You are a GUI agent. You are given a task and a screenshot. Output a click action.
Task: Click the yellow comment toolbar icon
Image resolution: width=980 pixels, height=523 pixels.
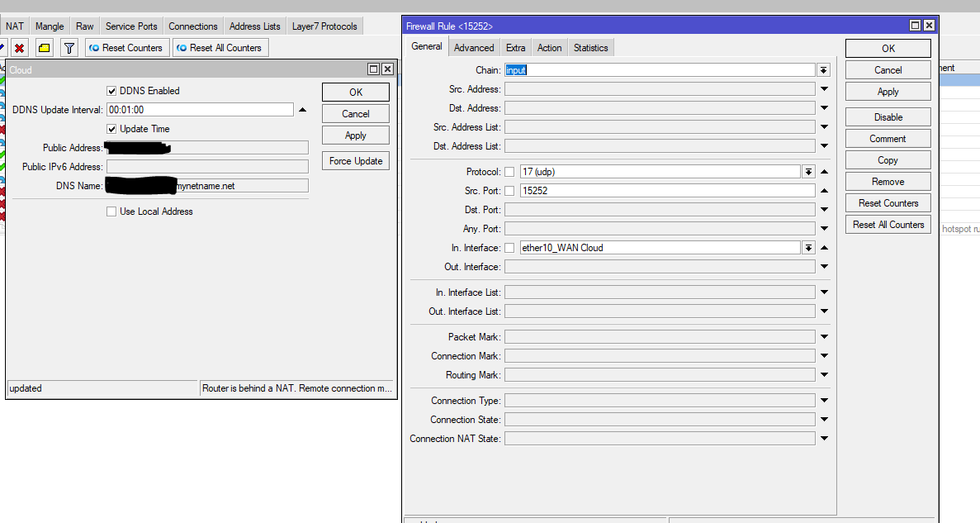[x=45, y=48]
